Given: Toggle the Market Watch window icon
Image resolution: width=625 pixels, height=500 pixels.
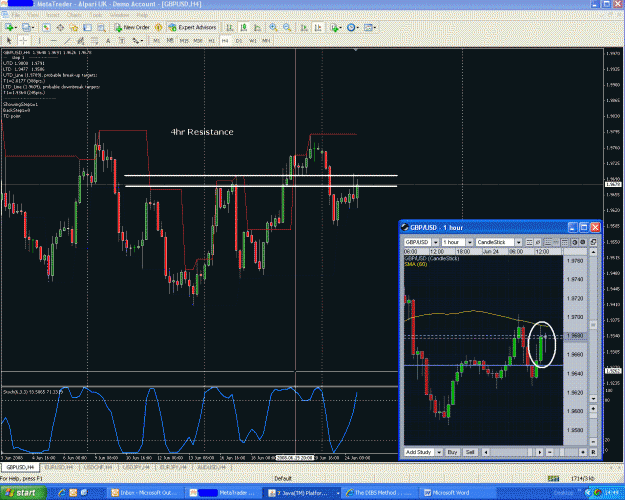Looking at the screenshot, I should tap(46, 28).
